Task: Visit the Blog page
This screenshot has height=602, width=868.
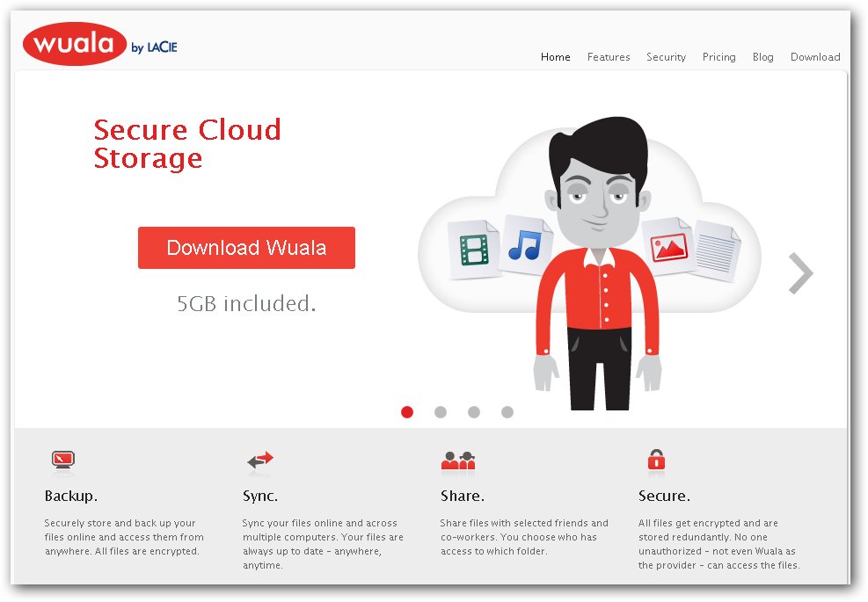Action: point(762,57)
